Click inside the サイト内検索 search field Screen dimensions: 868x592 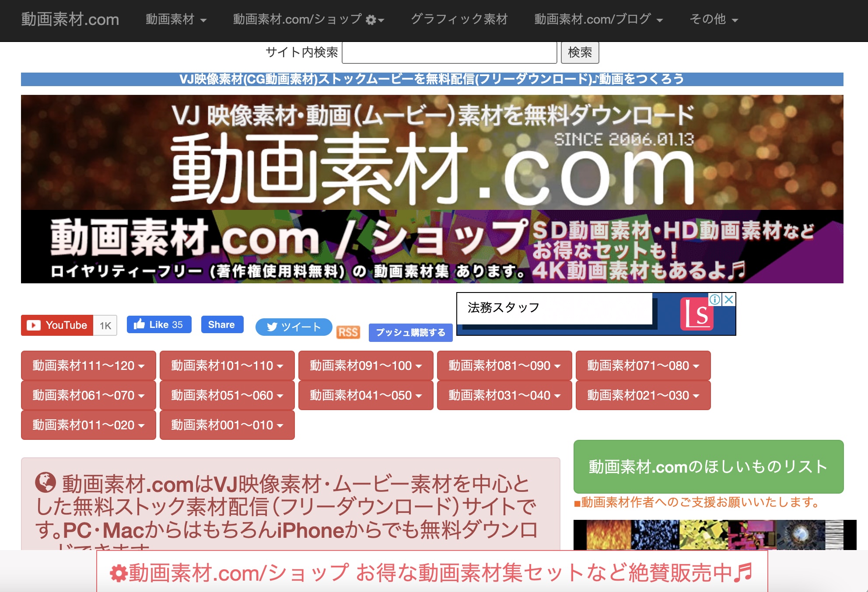click(449, 52)
